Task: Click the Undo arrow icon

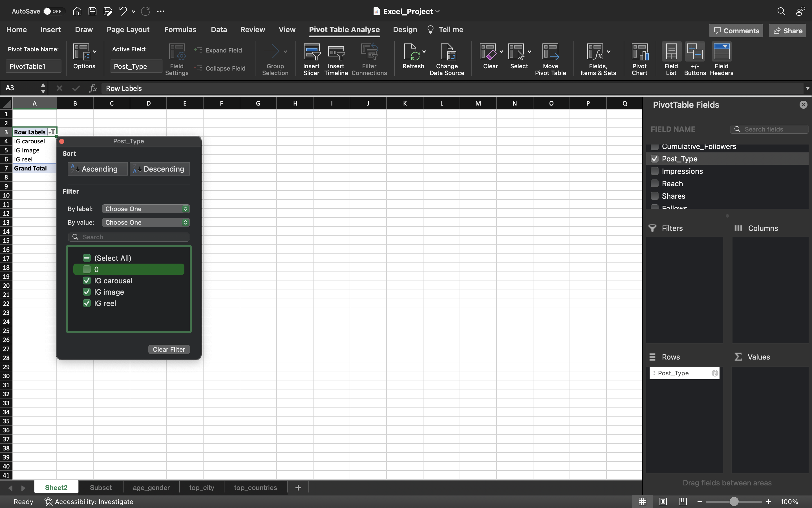Action: pos(123,11)
